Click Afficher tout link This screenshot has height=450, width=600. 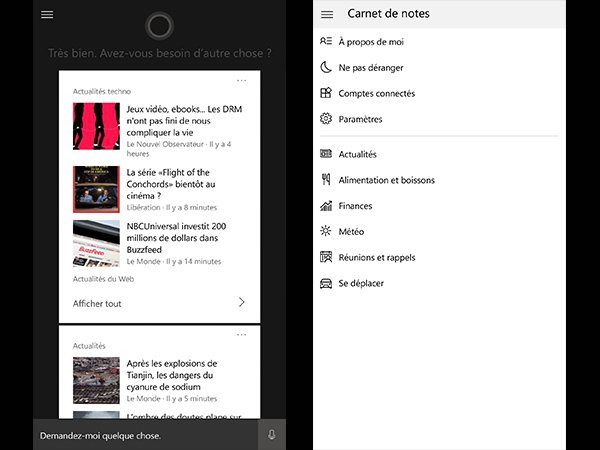[x=97, y=303]
